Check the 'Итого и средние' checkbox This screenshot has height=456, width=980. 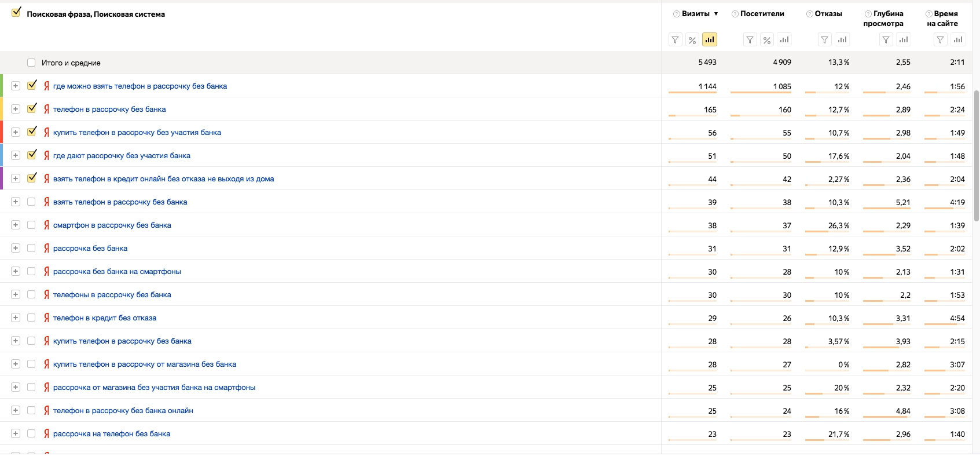point(31,63)
